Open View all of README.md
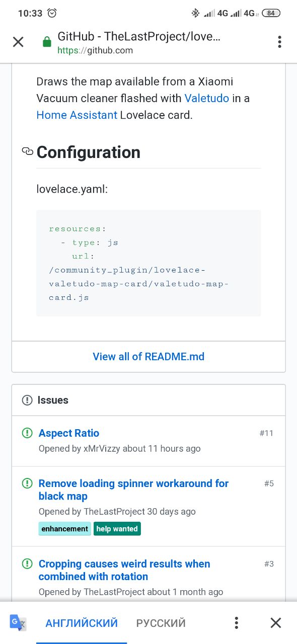297x644 pixels. [x=148, y=356]
